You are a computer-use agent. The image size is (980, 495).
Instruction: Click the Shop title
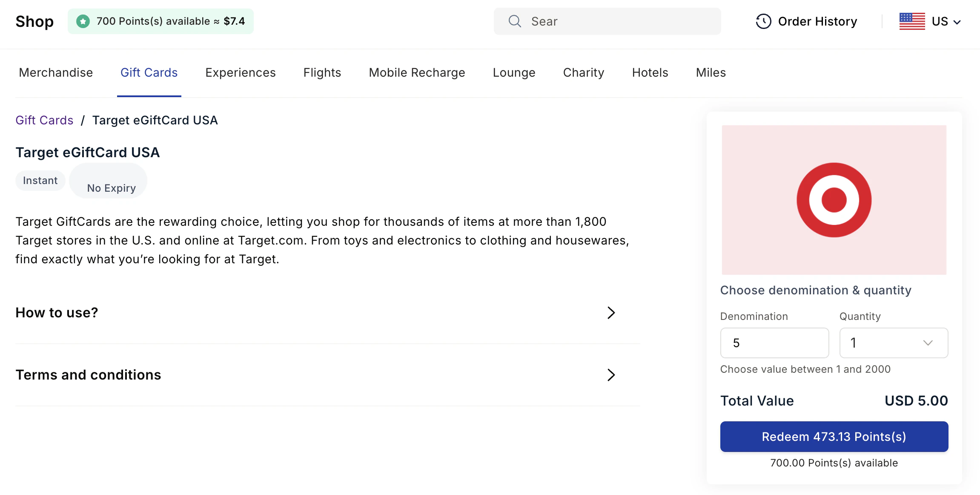coord(34,21)
